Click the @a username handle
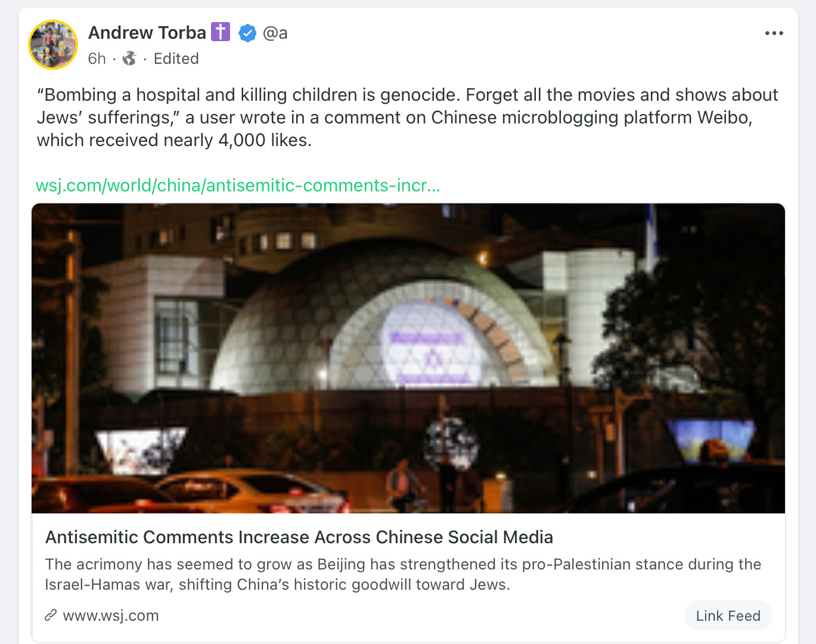816x644 pixels. coord(275,33)
